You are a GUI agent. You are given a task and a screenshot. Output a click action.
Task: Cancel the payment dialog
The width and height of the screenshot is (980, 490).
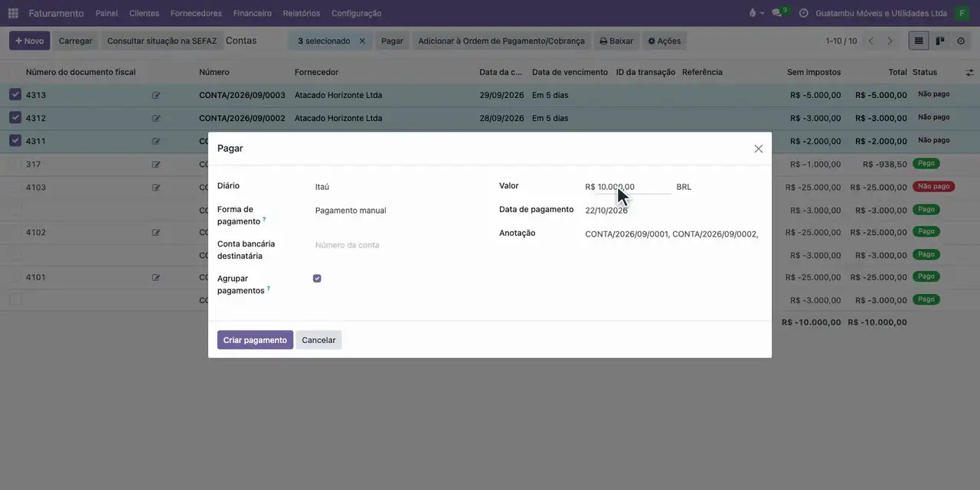tap(318, 340)
